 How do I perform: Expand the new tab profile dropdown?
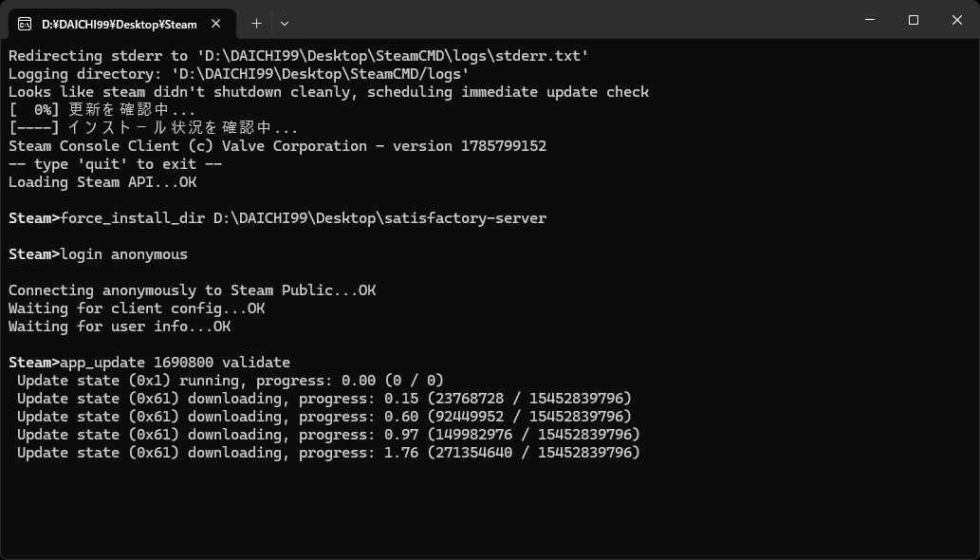(285, 23)
